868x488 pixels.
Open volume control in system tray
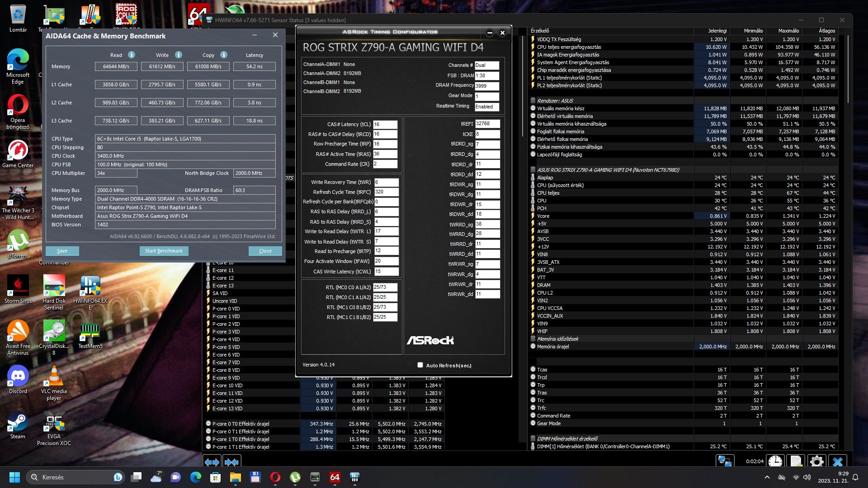[x=807, y=477]
